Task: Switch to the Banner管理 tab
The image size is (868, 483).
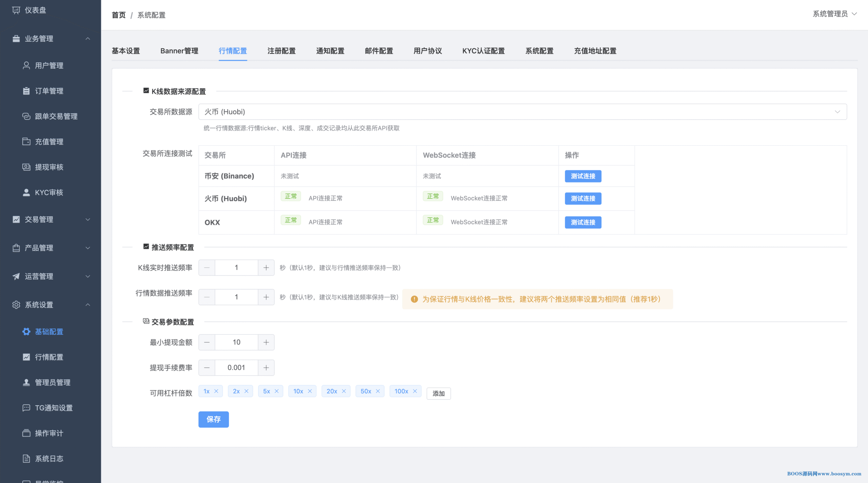Action: pos(179,51)
